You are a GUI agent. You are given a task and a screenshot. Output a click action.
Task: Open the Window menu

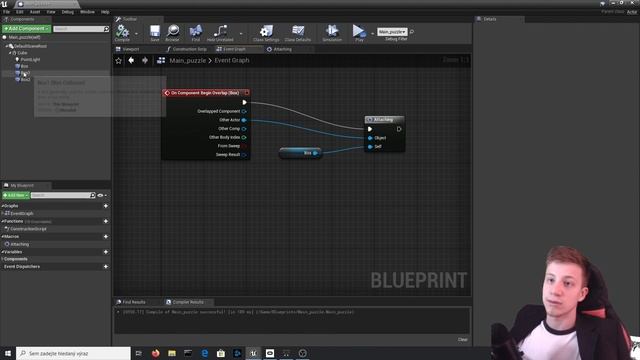point(87,12)
